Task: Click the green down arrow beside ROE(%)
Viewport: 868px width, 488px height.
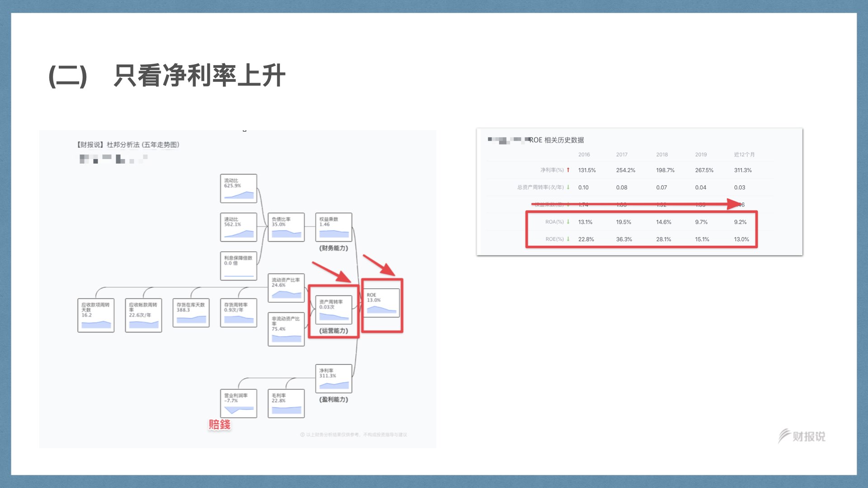Action: [x=568, y=239]
